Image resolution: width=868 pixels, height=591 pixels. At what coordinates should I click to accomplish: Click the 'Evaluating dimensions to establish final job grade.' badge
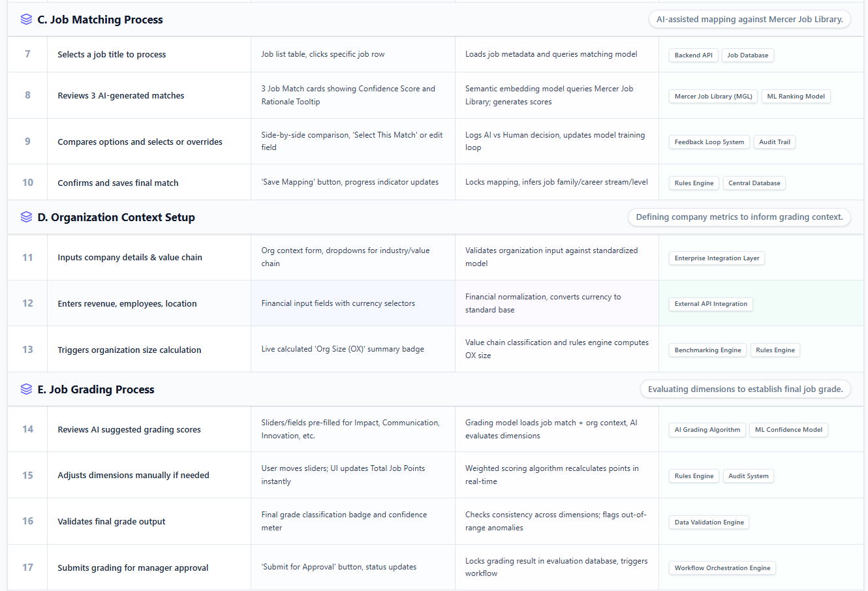click(745, 389)
